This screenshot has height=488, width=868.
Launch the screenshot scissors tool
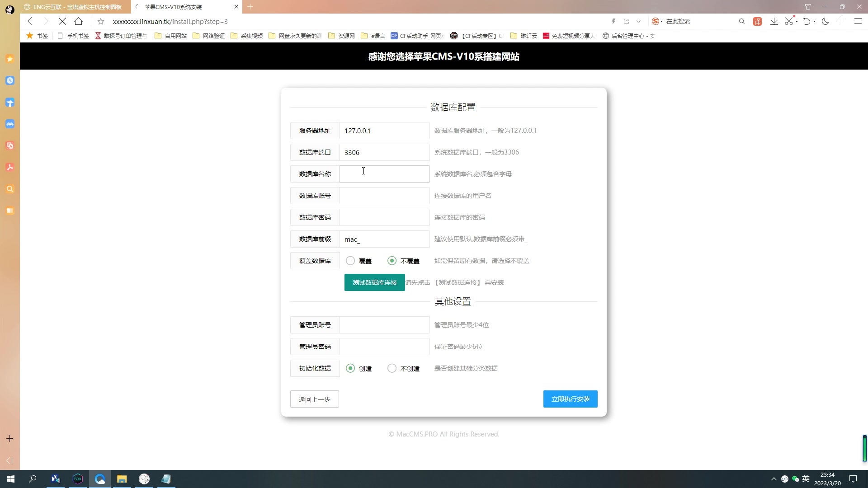pyautogui.click(x=789, y=21)
